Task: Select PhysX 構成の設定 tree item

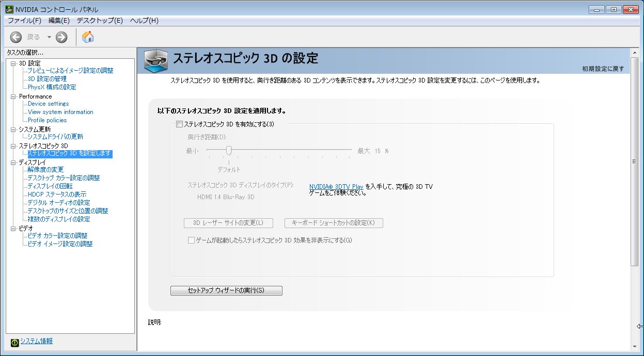Action: [x=52, y=87]
